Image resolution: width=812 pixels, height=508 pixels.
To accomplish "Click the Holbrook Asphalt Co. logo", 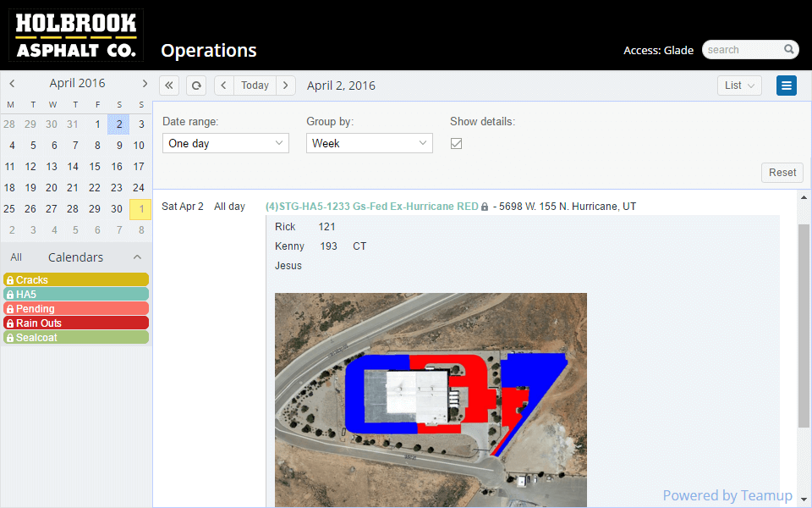I will coord(76,36).
